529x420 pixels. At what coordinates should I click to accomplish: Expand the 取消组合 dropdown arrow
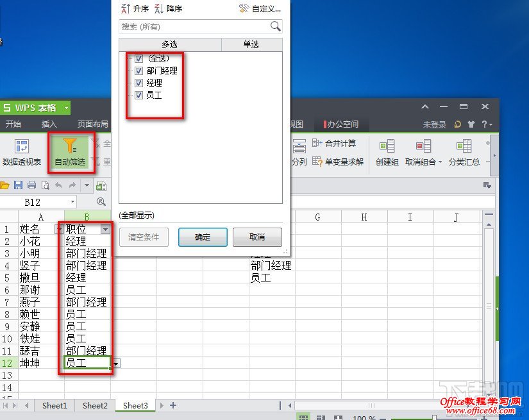coord(440,162)
